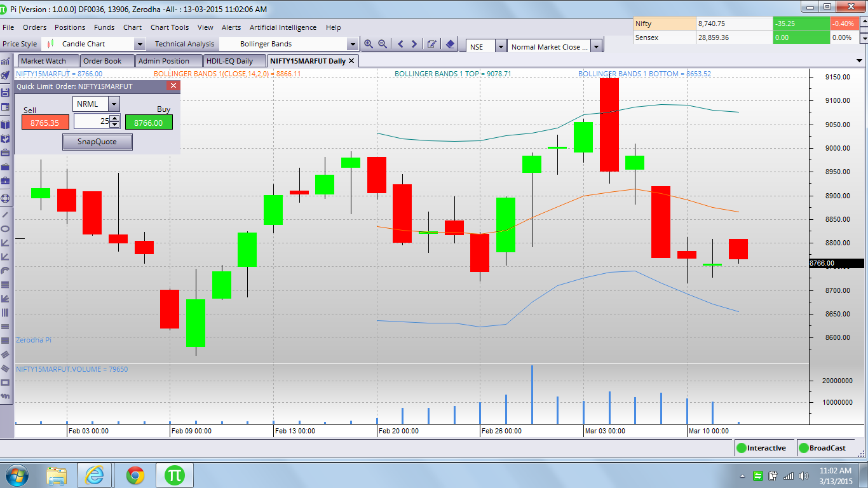Click the lifebuoy help icon in sidebar
This screenshot has width=868, height=488.
click(x=6, y=198)
